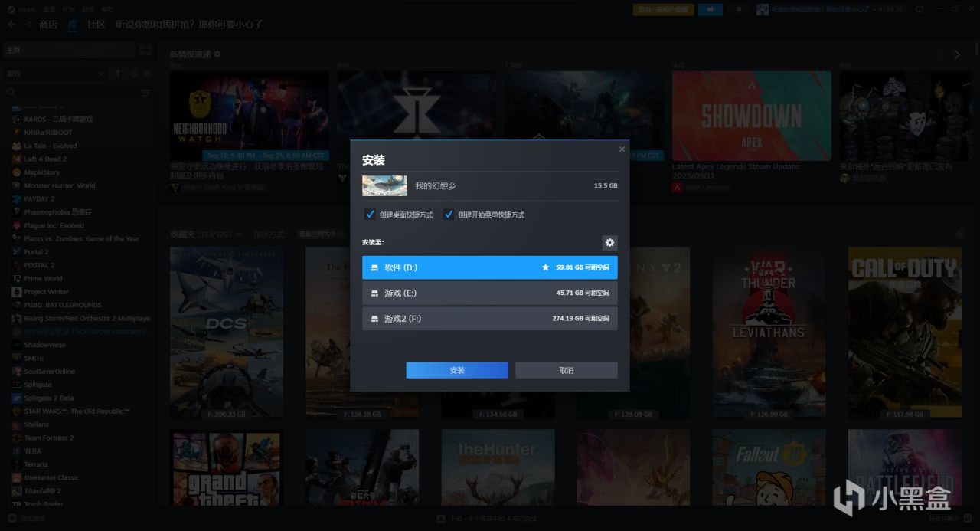Click the 我的幻想乡 game thumbnail in dialog
The height and width of the screenshot is (531, 980).
(384, 185)
